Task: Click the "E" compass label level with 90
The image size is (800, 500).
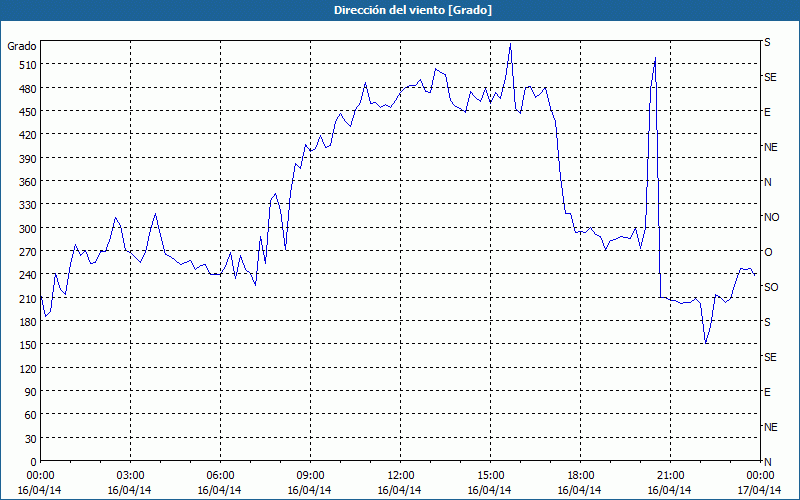Action: pos(767,392)
